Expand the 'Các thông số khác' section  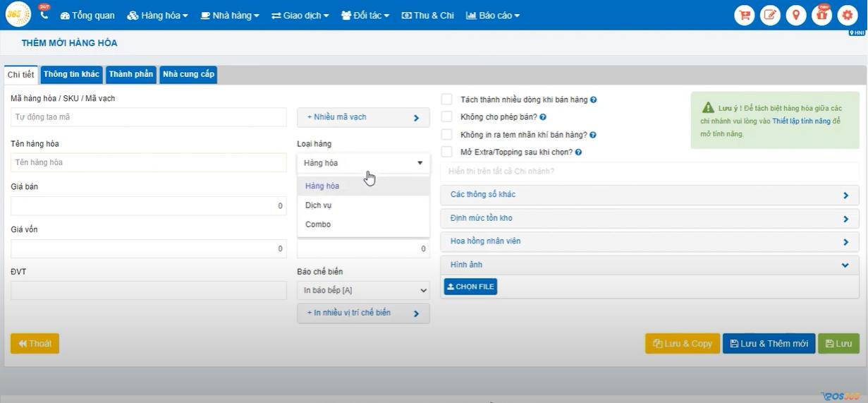[x=649, y=195]
